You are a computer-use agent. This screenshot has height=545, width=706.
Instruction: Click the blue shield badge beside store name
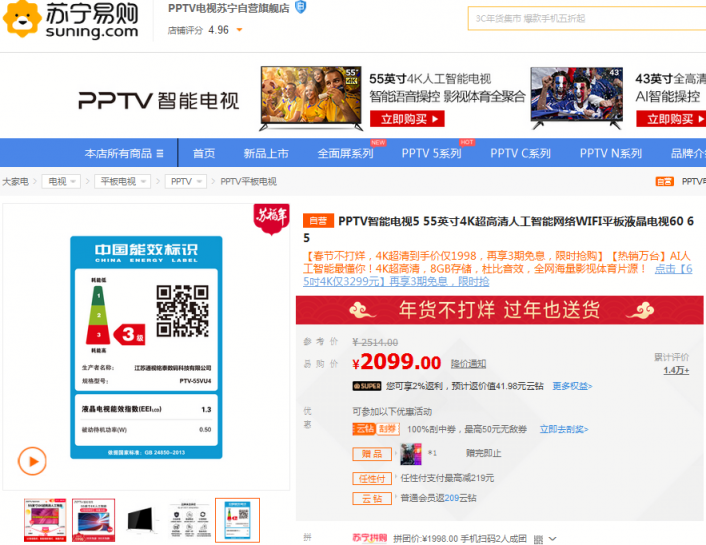[x=300, y=7]
